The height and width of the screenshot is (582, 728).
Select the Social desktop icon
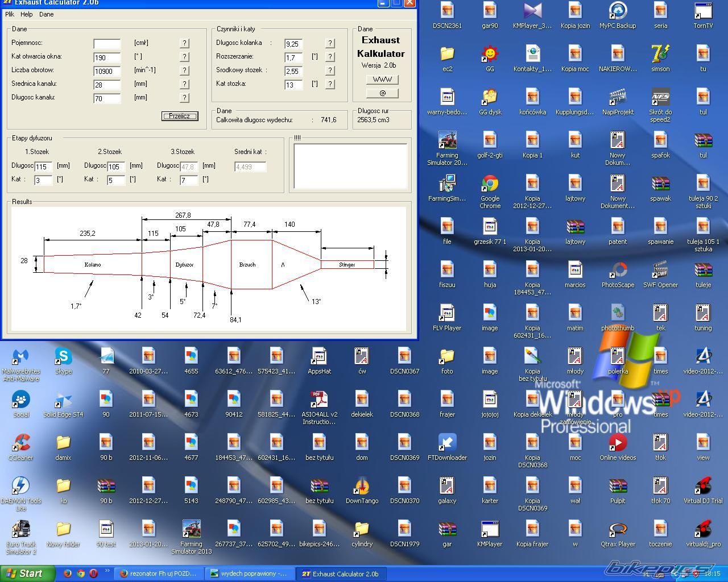pyautogui.click(x=20, y=404)
